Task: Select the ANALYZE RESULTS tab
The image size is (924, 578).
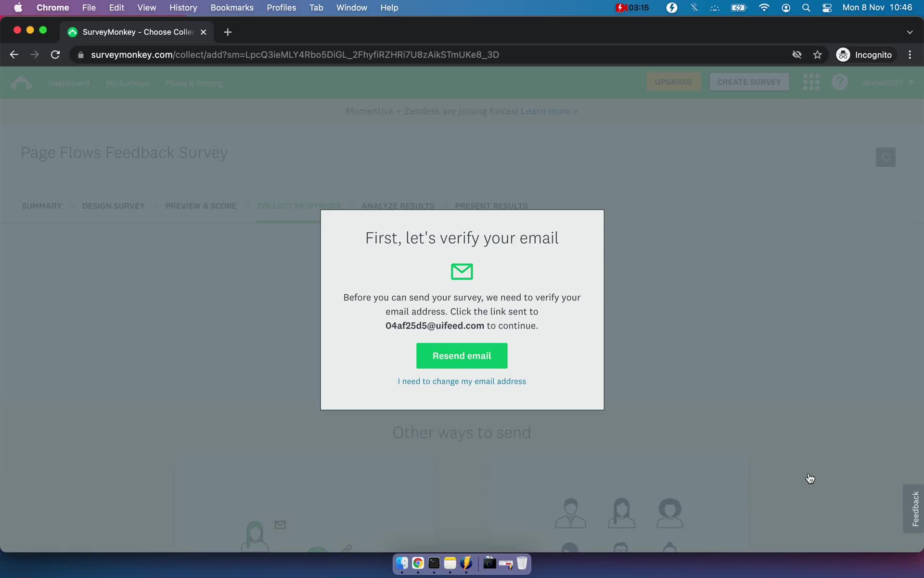Action: click(398, 205)
